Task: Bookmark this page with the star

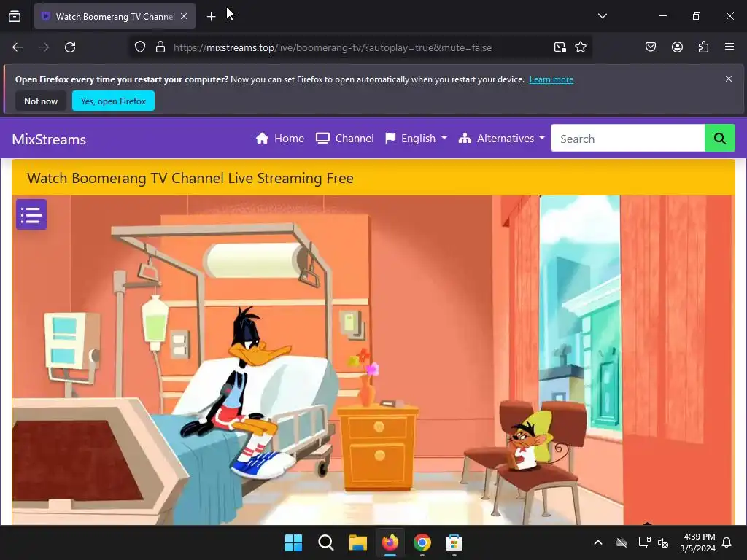Action: point(580,47)
